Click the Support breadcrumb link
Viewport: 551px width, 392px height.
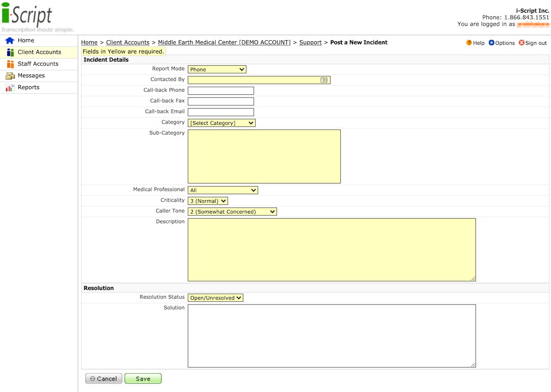[310, 42]
